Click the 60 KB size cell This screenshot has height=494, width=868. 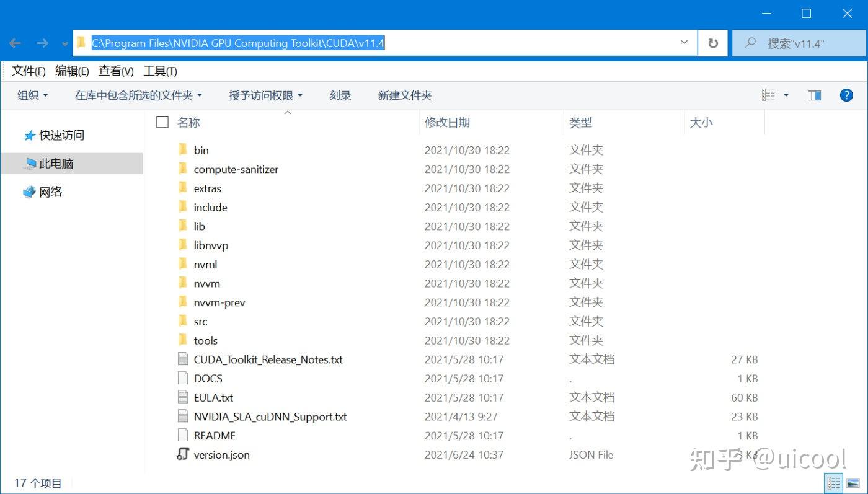[x=744, y=398]
